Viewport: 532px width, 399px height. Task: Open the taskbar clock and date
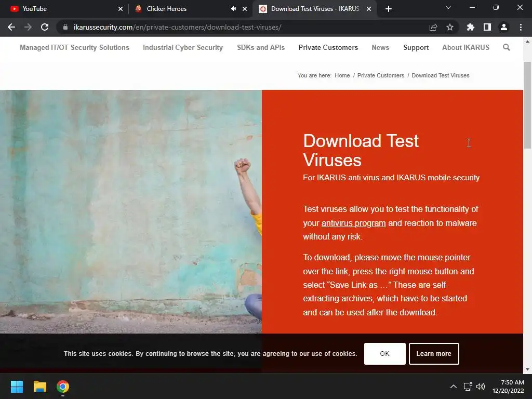[x=508, y=387]
